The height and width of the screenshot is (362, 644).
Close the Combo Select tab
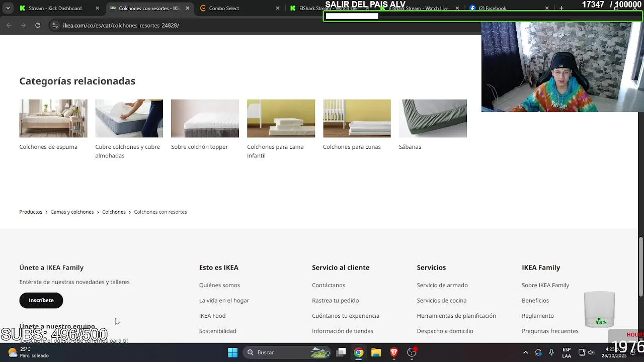277,8
